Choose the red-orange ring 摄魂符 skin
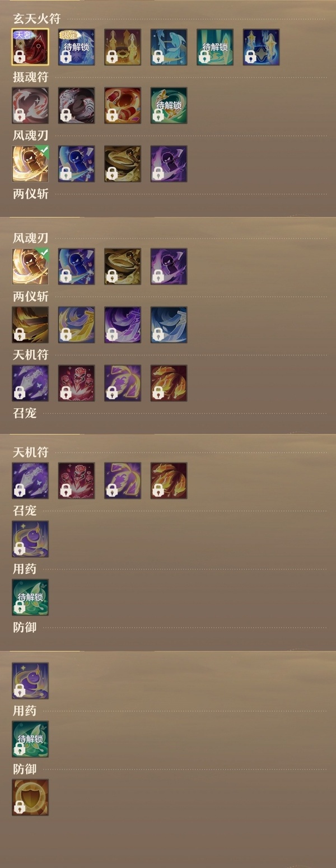This screenshot has width=336, height=868. pos(122,105)
